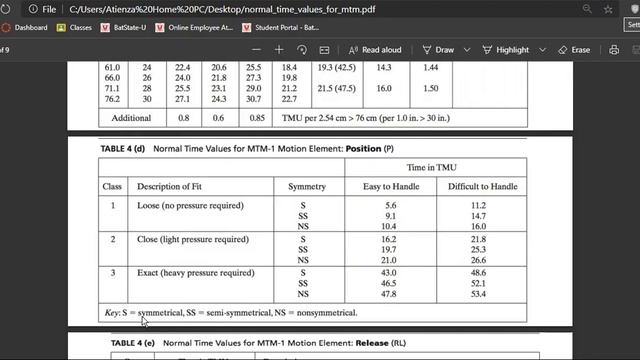640x360 pixels.
Task: Activate the Draw tool
Action: (438, 50)
